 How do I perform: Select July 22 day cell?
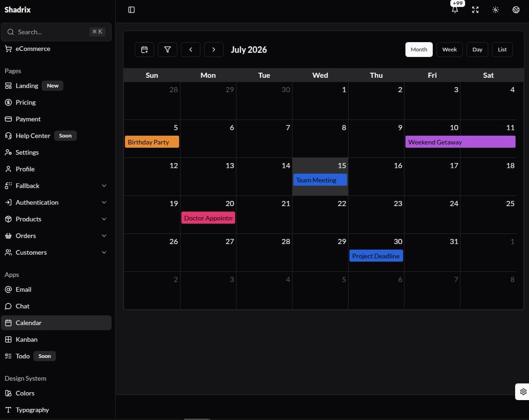[x=320, y=215]
